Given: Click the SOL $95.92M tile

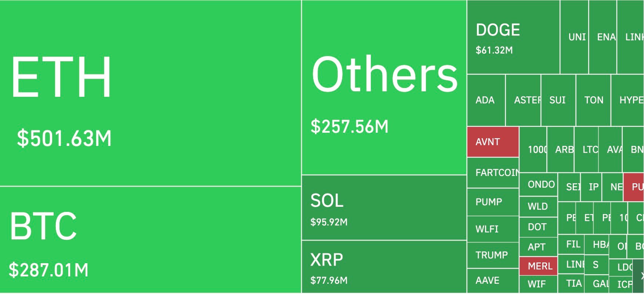Looking at the screenshot, I should (x=384, y=207).
